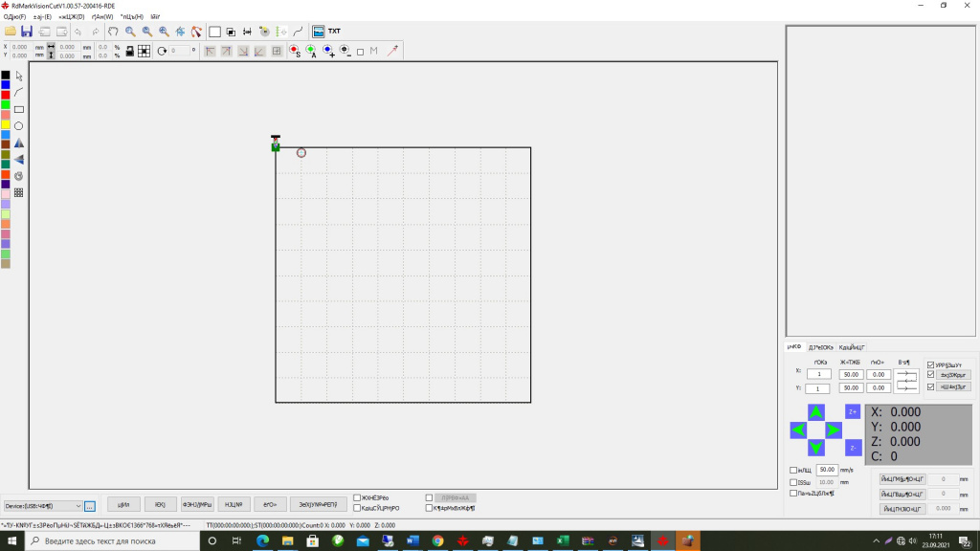This screenshot has height=551, width=980.
Task: Jog the laser head left with green left arrow
Action: point(798,430)
